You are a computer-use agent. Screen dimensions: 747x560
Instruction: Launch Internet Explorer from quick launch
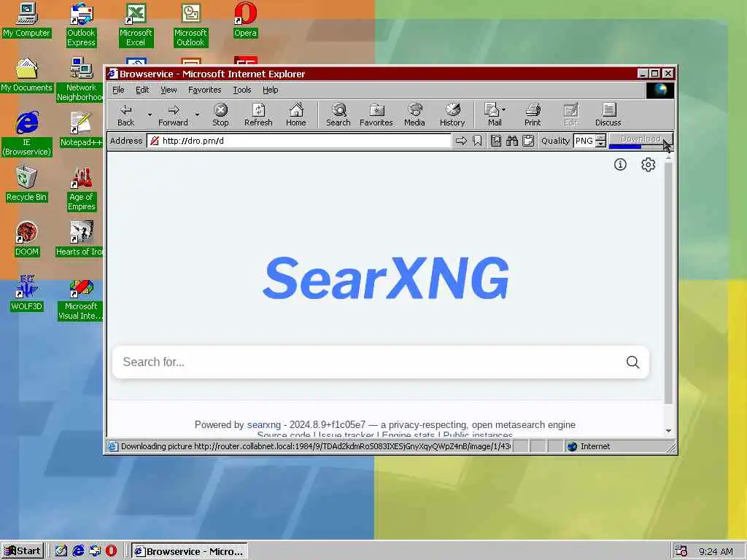pyautogui.click(x=78, y=551)
